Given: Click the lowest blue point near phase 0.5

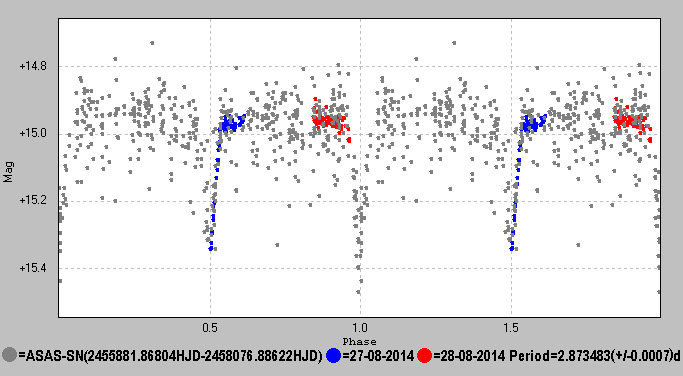Looking at the screenshot, I should (x=211, y=249).
